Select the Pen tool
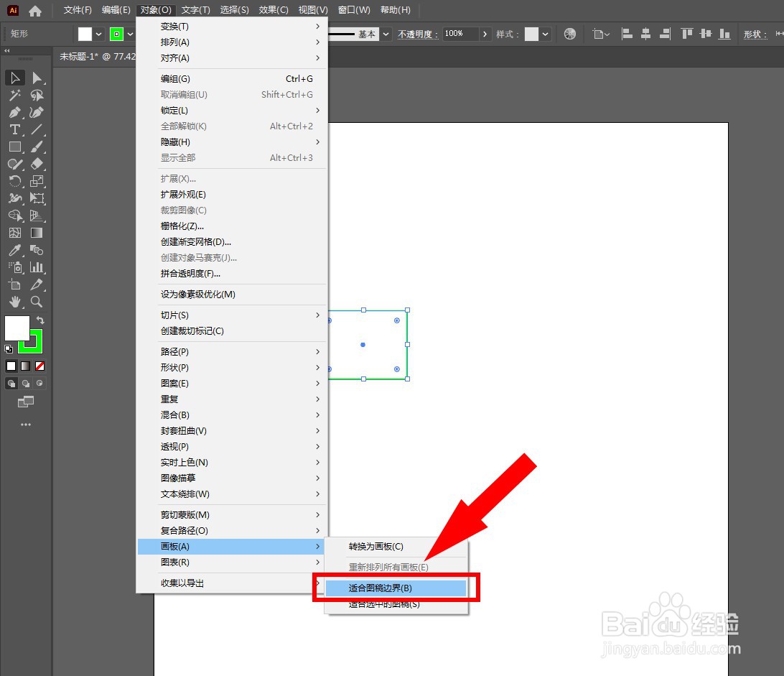The width and height of the screenshot is (784, 676). [x=15, y=113]
